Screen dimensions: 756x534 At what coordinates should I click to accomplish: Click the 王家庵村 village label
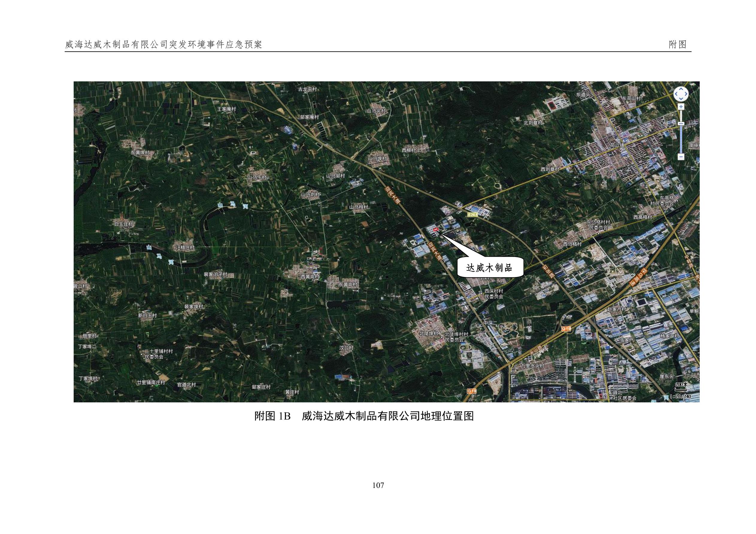(x=226, y=109)
